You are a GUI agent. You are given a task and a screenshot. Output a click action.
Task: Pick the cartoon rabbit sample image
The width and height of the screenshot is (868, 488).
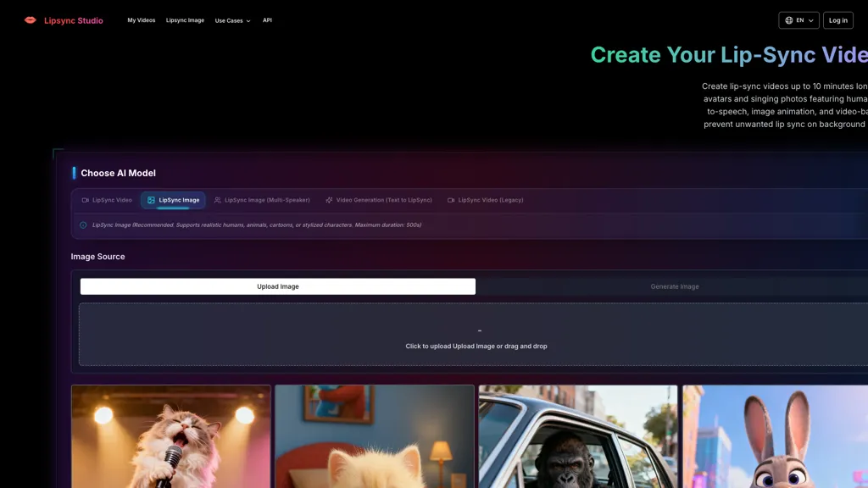click(774, 436)
